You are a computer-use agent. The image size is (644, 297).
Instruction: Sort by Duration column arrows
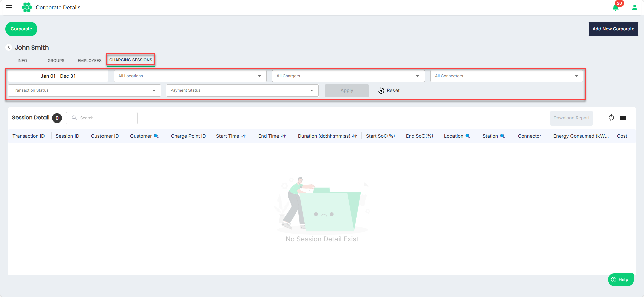[x=354, y=136]
